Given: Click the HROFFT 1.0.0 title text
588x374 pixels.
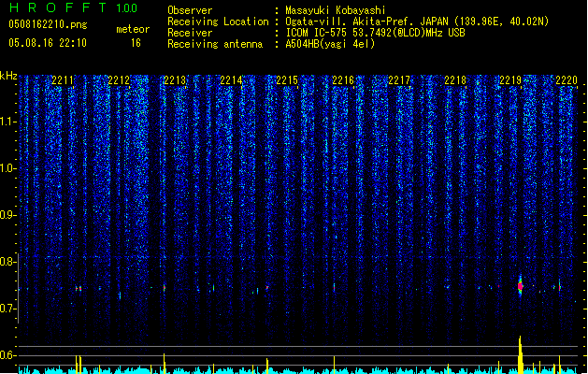Looking at the screenshot, I should pos(73,7).
